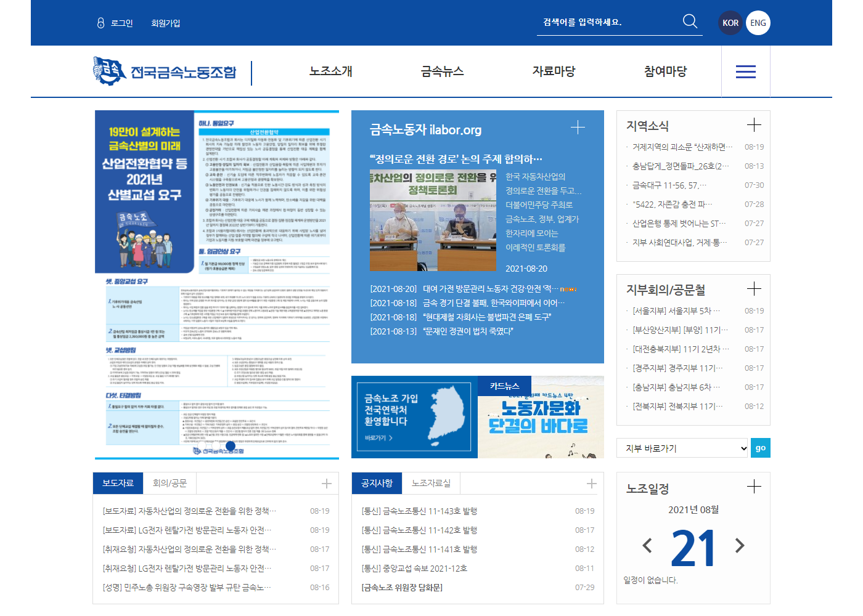863x616 pixels.
Task: Click plus icon beside 지역소식
Action: coord(754,125)
